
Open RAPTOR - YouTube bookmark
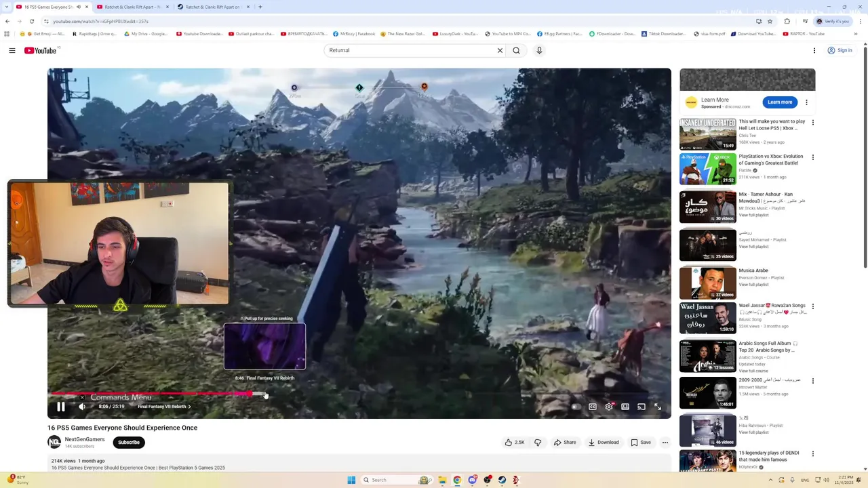click(x=804, y=33)
